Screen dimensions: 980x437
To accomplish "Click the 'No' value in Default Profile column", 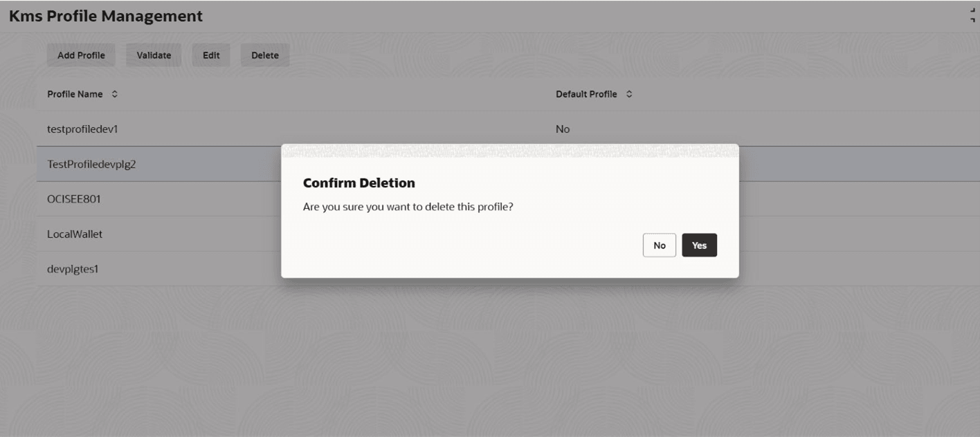I will click(x=563, y=129).
